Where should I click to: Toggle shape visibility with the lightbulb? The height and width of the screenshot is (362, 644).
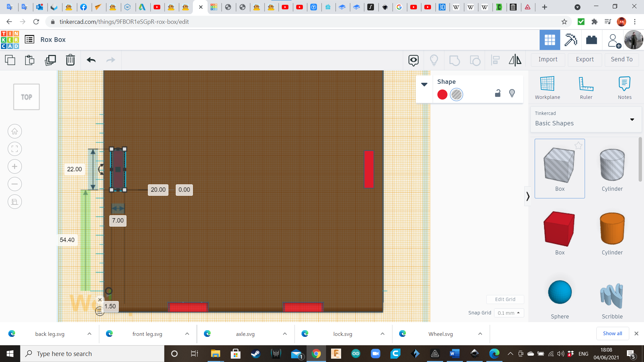tap(512, 94)
